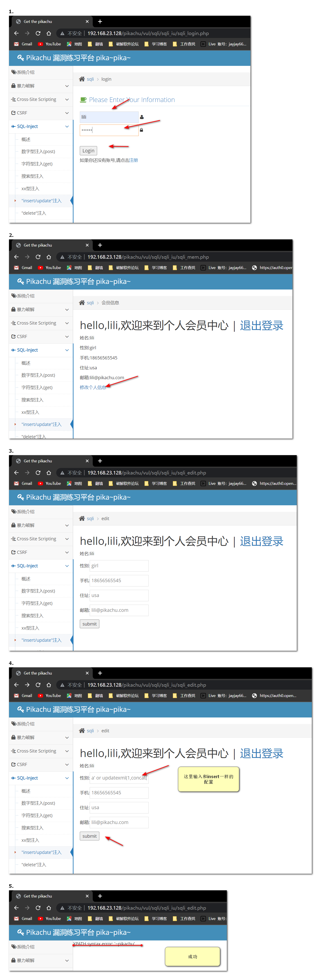Select 搜索型注入 in screenshot 2 sidebar

pos(32,400)
